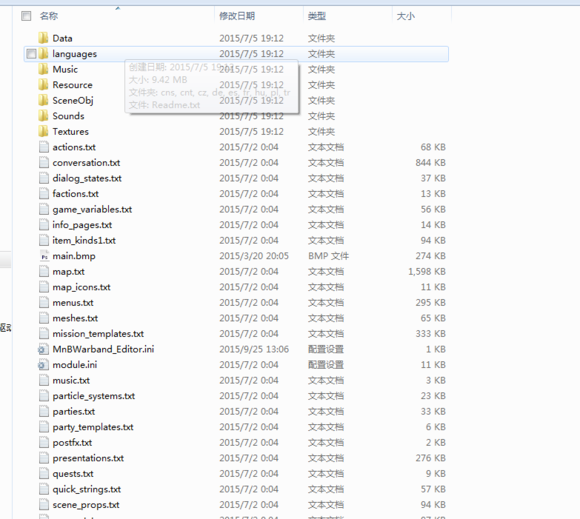Tick the select-all checkbox in header

click(26, 16)
